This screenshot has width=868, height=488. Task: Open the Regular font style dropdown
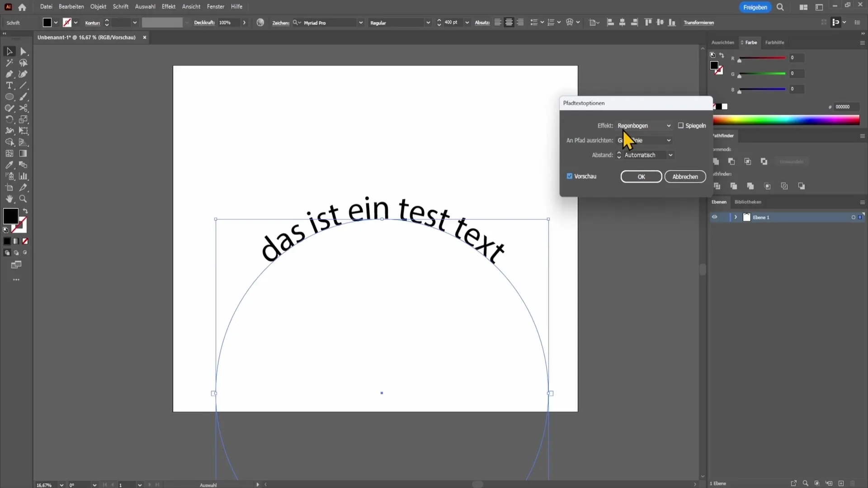(428, 23)
